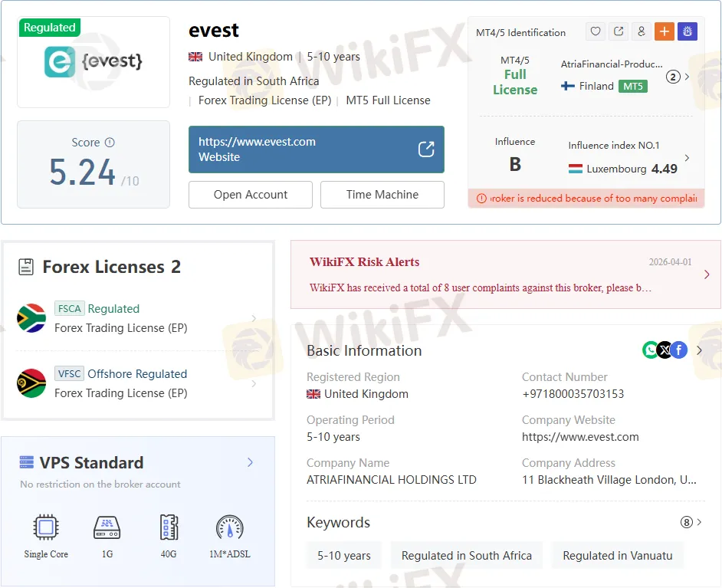Click the 40G storage icon
Image resolution: width=722 pixels, height=588 pixels.
(169, 527)
